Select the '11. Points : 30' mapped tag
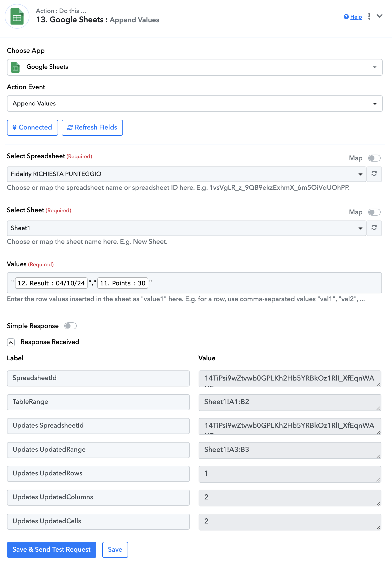This screenshot has height=562, width=392. pos(123,283)
